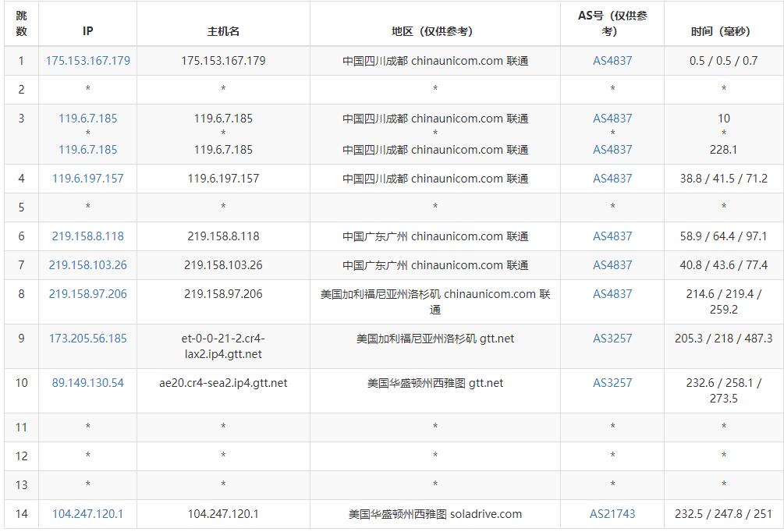Select 中国广东广州 region in hop 7 row
Viewport: 784px width, 532px height.
435,265
